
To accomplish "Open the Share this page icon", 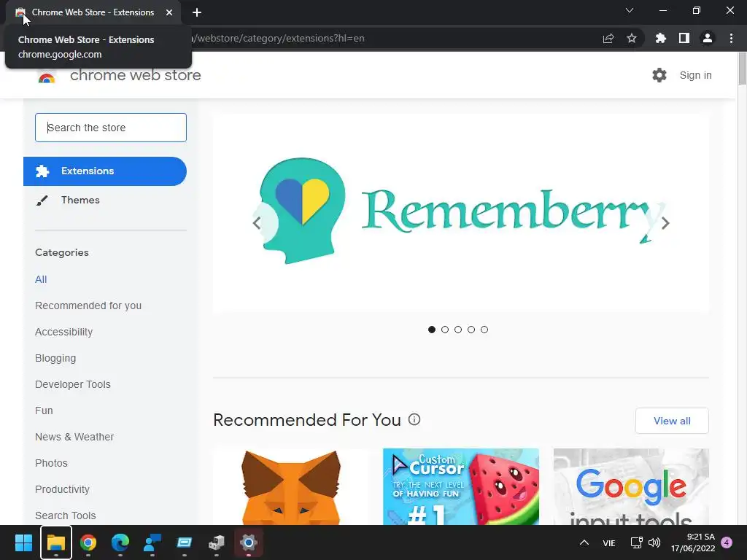I will [x=608, y=38].
